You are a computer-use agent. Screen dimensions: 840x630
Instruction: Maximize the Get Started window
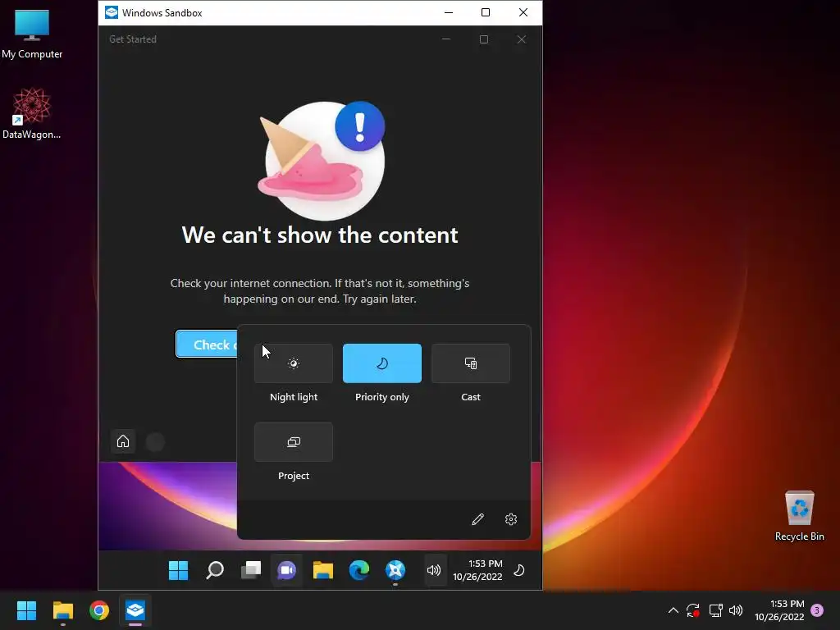[x=484, y=39]
